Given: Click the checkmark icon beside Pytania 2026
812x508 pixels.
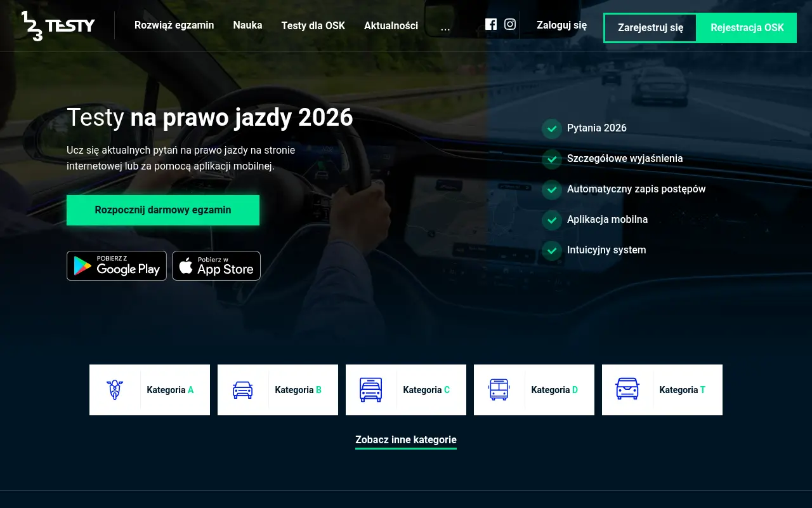Looking at the screenshot, I should (552, 128).
